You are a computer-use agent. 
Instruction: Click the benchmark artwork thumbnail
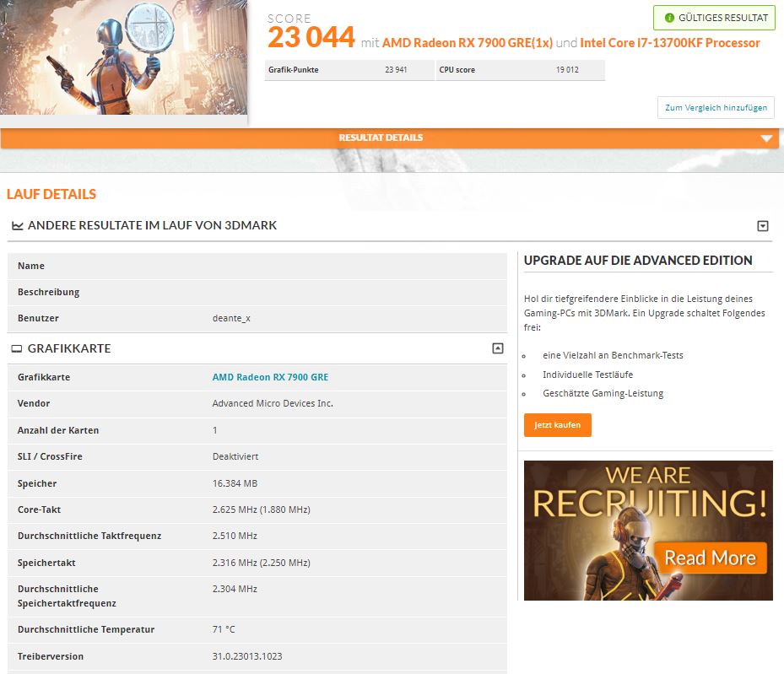[123, 57]
